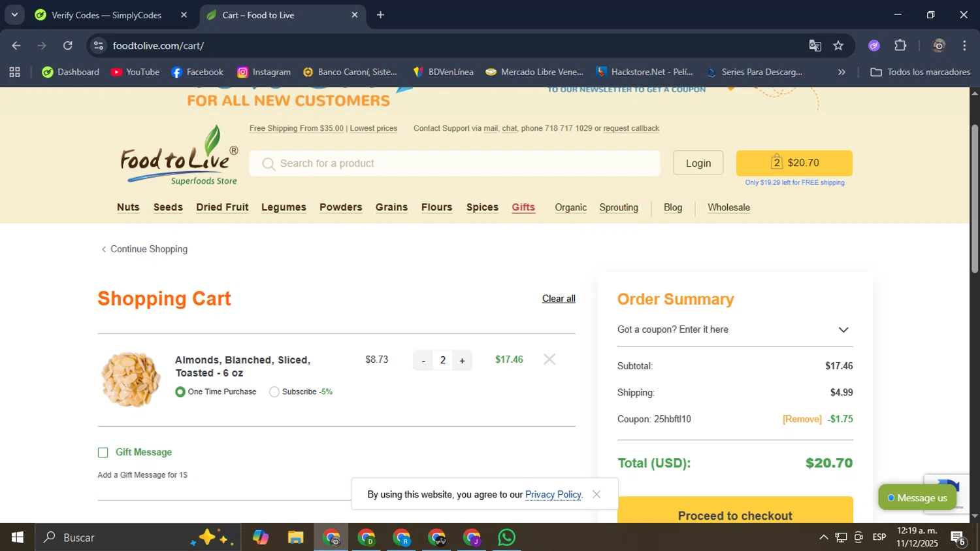Tick the Gift Message checkbox
Screen dimensions: 980x551
[x=103, y=452]
